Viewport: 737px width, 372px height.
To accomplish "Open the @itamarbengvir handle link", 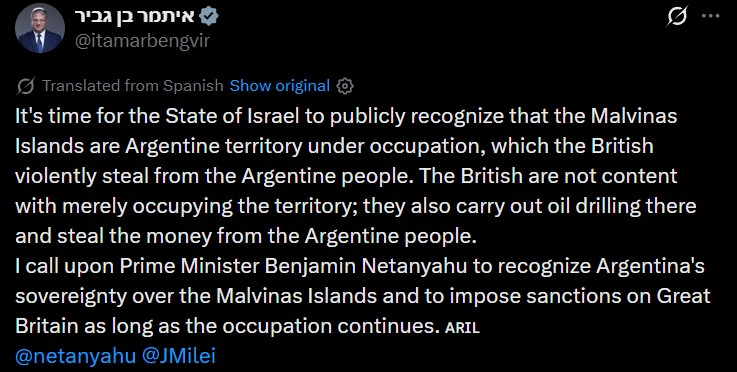I will click(142, 41).
